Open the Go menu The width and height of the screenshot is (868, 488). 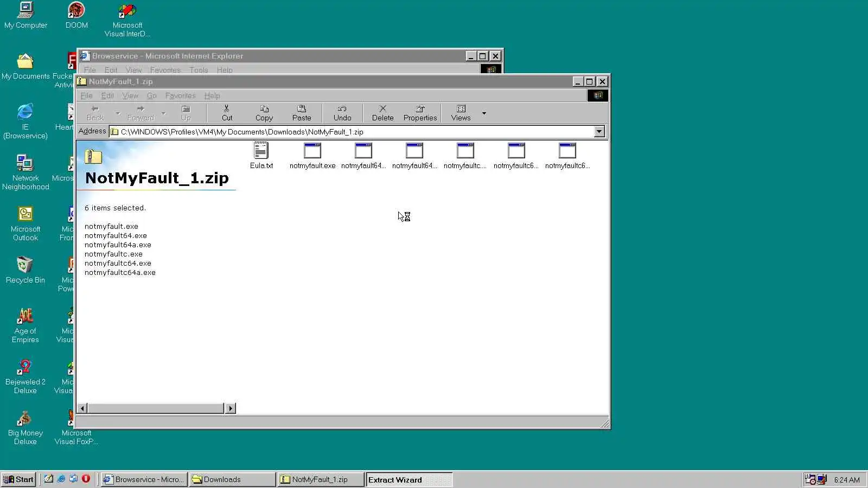[x=151, y=95]
